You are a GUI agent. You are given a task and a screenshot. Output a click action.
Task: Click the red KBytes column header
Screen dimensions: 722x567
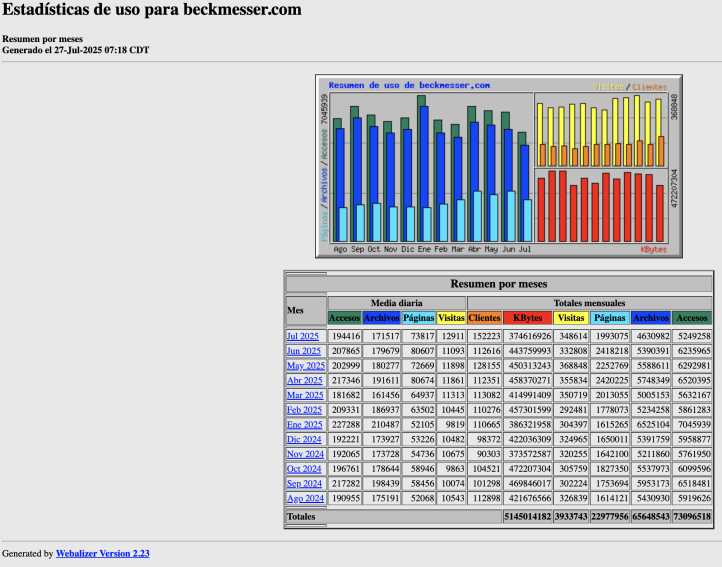point(527,318)
